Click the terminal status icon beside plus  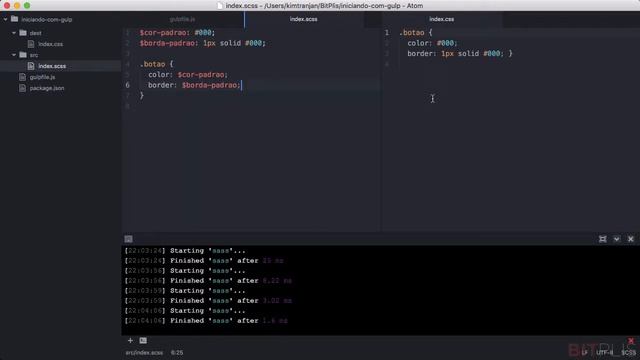(143, 340)
